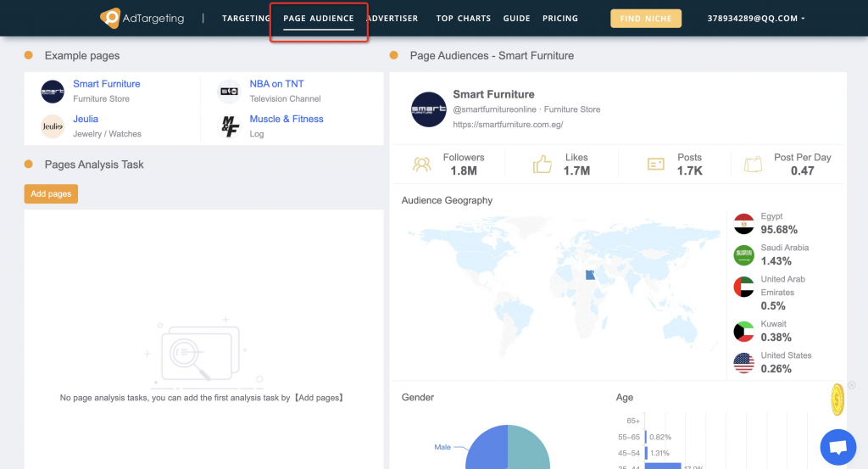Click the United States flag icon
This screenshot has height=469, width=868.
(743, 363)
